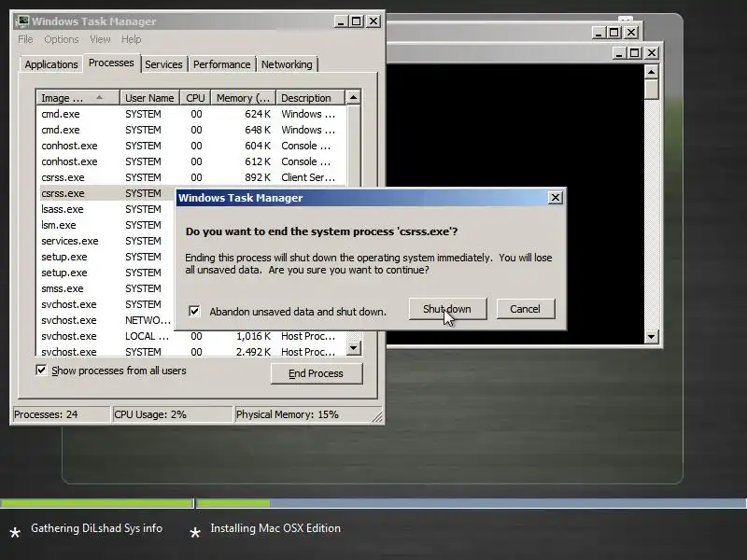Cancel the end process dialog
This screenshot has height=560, width=747.
pos(526,309)
